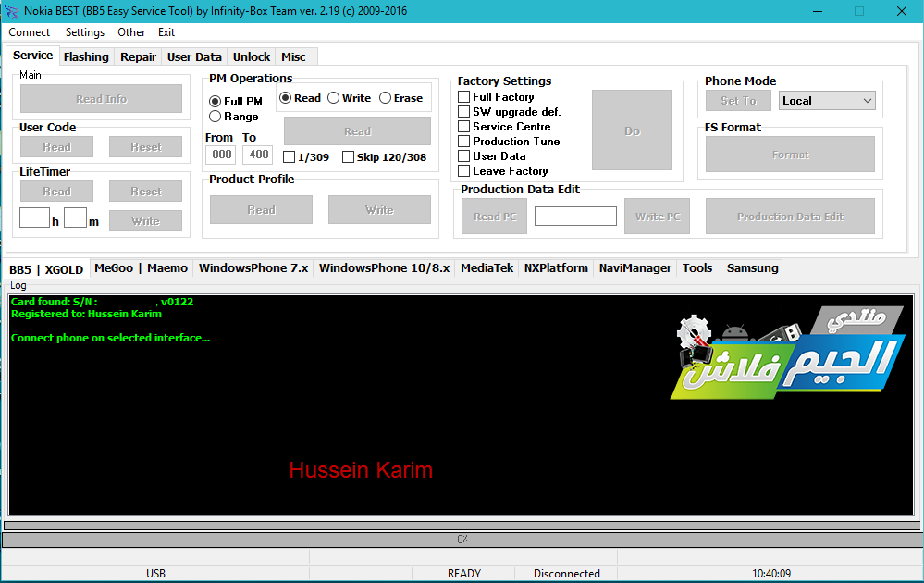Screen dimensions: 924x583
Task: Click Read under LifeTimer
Action: point(56,191)
